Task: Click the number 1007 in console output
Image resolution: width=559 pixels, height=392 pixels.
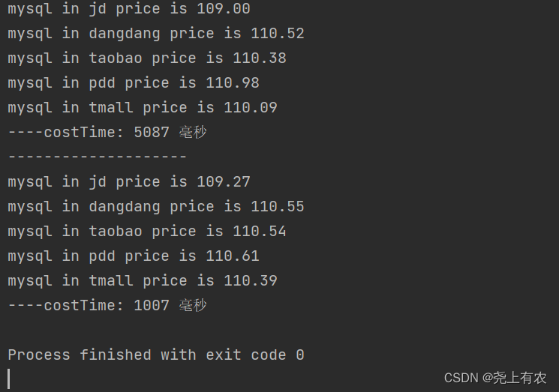Action: pyautogui.click(x=152, y=306)
